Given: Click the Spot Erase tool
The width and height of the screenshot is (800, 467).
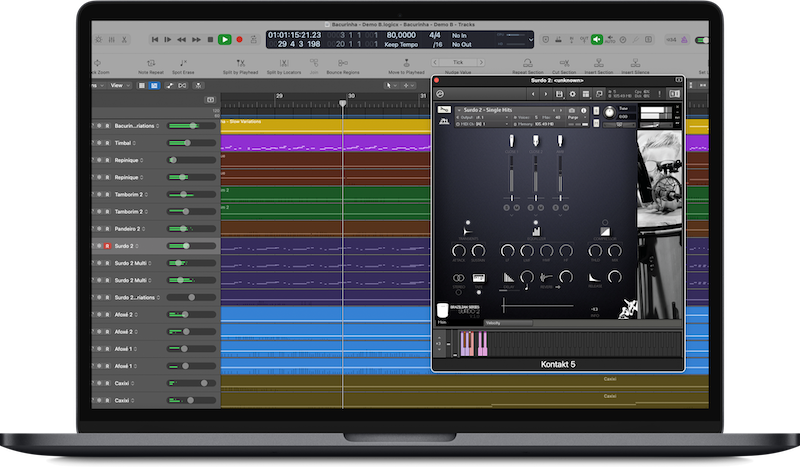Looking at the screenshot, I should tap(183, 66).
